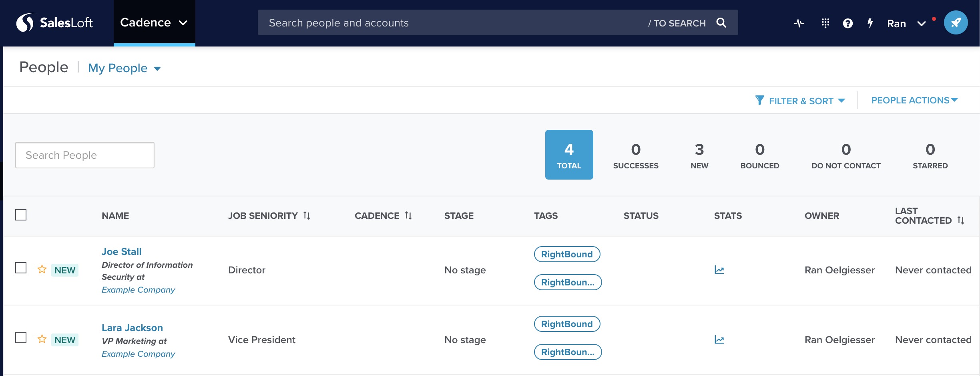This screenshot has width=980, height=376.
Task: Click the filter funnel icon
Action: pyautogui.click(x=759, y=100)
